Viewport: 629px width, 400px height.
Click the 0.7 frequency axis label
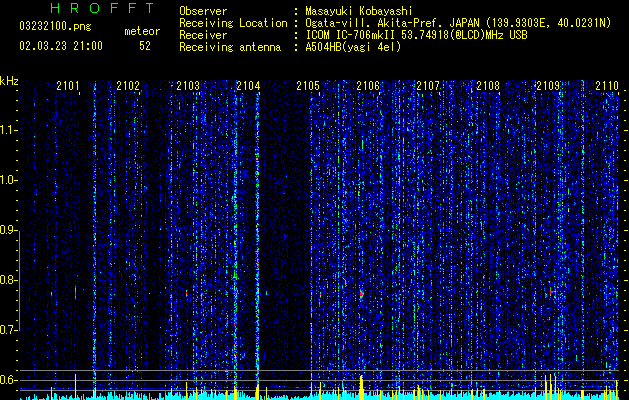(x=8, y=330)
